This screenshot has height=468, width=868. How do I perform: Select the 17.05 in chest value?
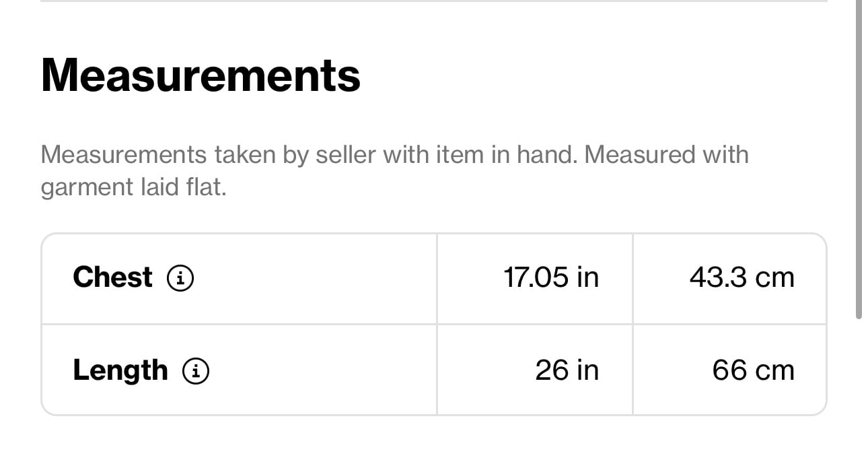point(551,277)
